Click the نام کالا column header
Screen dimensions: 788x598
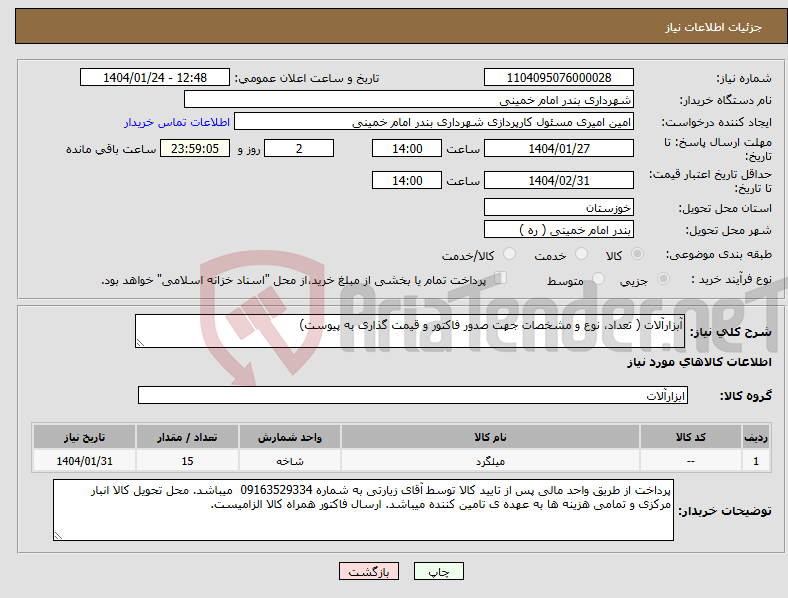(x=490, y=437)
